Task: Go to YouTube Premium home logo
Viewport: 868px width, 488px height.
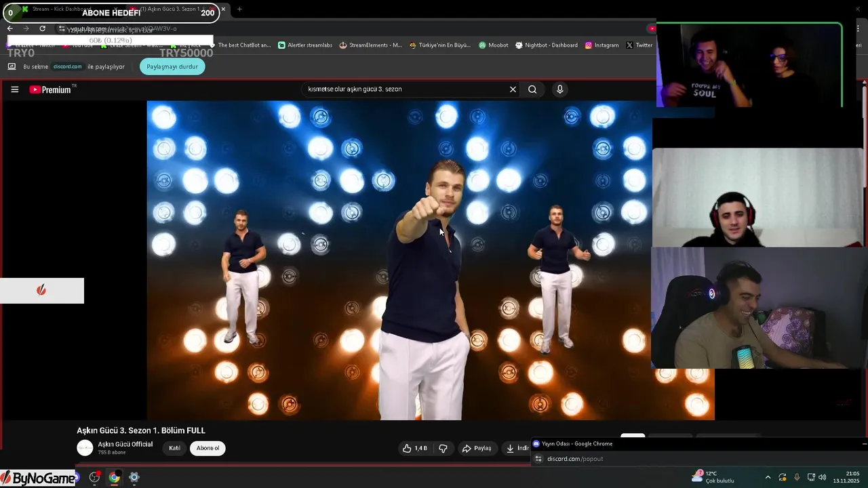Action: 52,89
